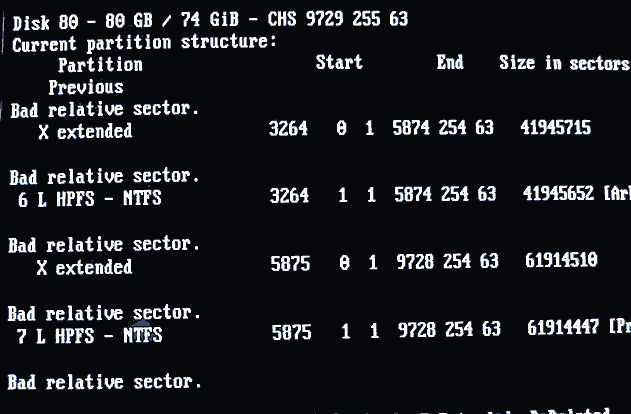The width and height of the screenshot is (631, 414).
Task: Click start cylinder 3264 of first extended row
Action: [x=288, y=129]
